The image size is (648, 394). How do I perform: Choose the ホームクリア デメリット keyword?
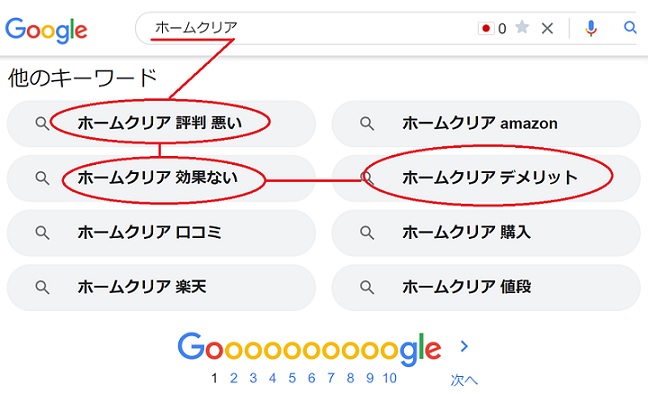[x=486, y=178]
